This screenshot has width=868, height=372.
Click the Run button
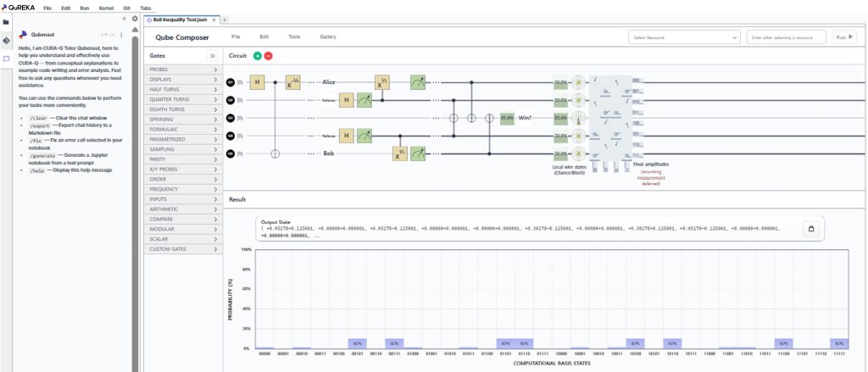point(844,37)
